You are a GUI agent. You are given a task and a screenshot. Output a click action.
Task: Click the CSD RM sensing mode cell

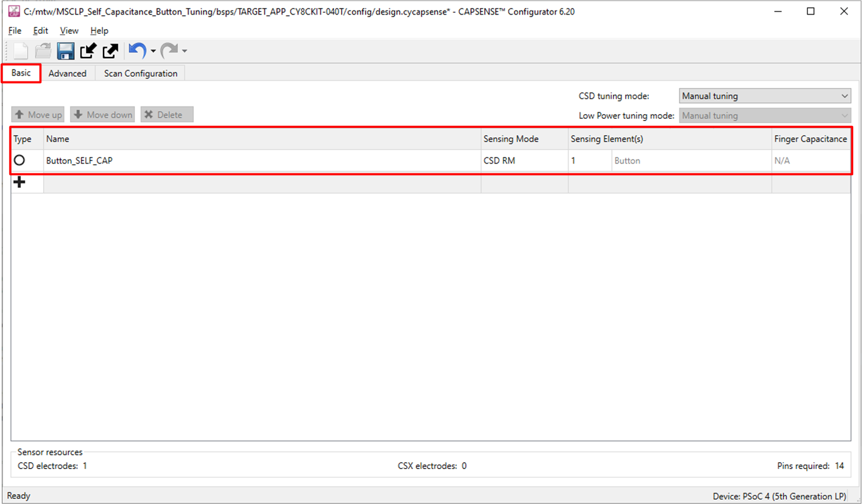coord(524,161)
